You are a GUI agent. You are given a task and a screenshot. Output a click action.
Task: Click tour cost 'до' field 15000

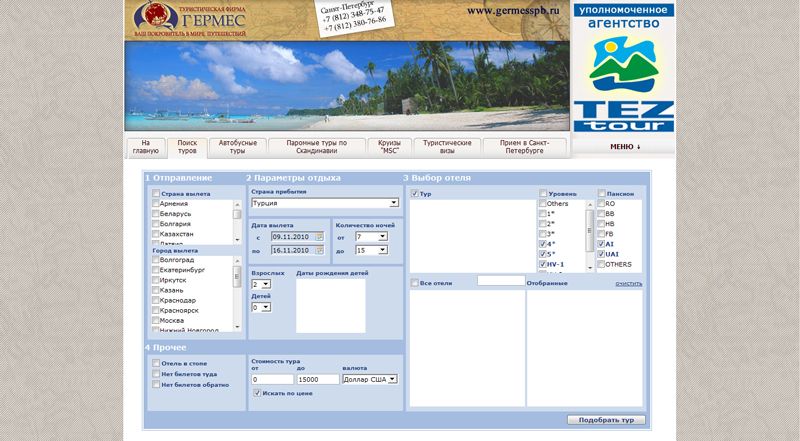pyautogui.click(x=318, y=379)
